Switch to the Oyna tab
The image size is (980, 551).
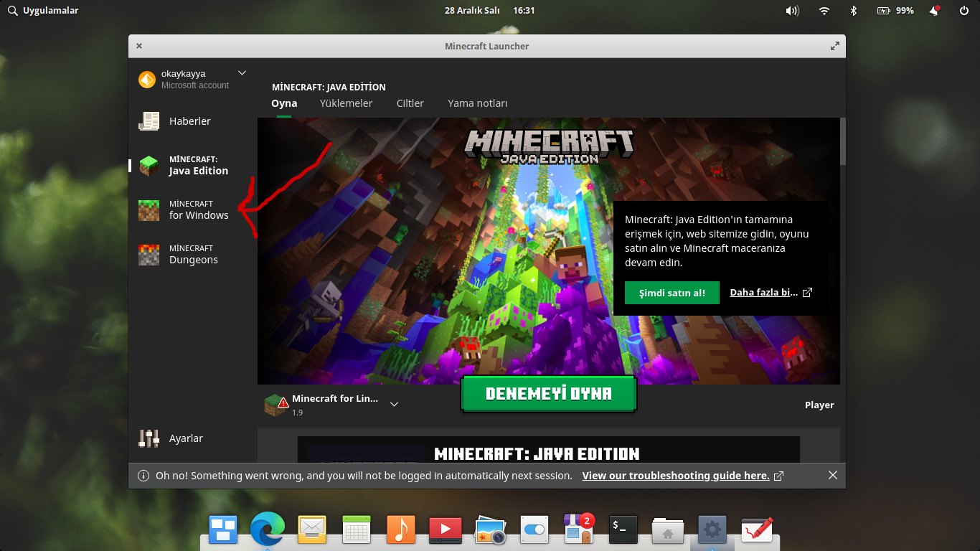(x=284, y=103)
